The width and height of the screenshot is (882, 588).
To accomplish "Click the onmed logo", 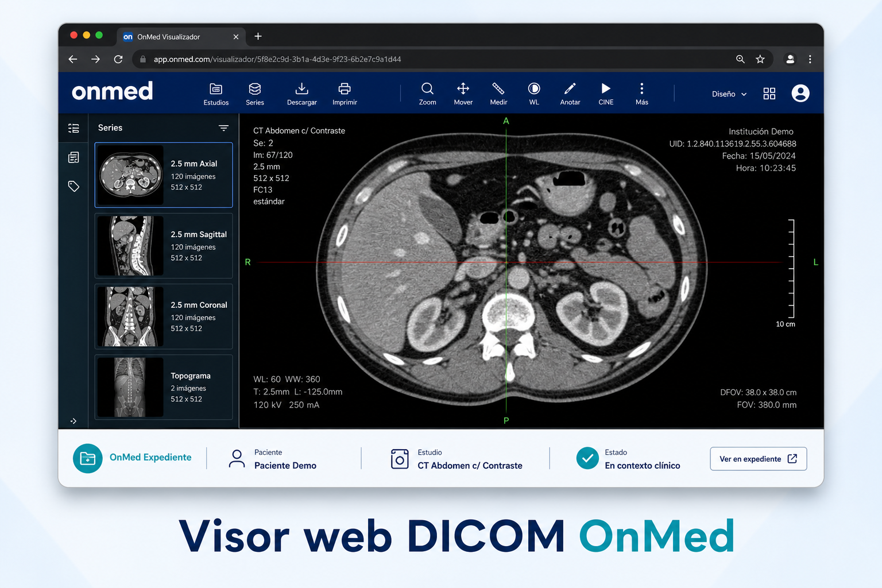I will [113, 91].
